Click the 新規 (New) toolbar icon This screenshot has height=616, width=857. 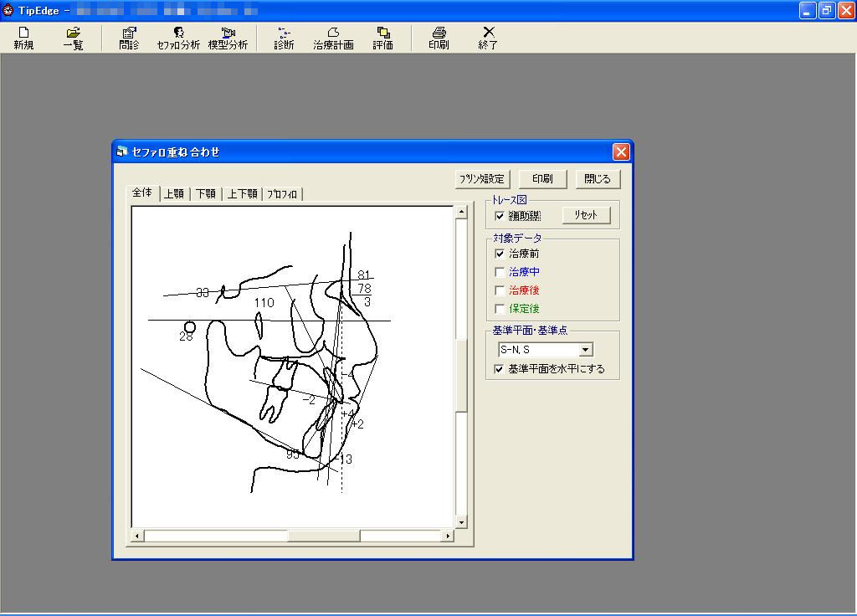(23, 38)
